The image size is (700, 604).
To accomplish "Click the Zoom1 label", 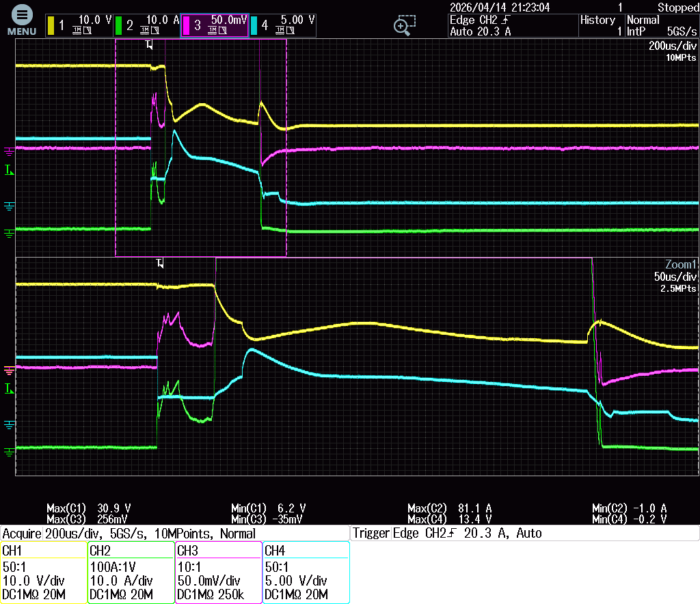I will [x=681, y=264].
